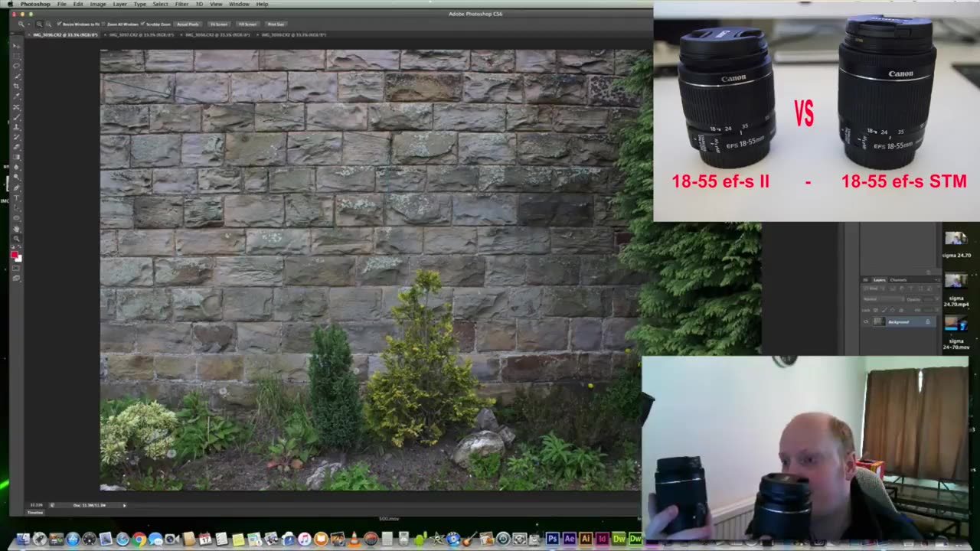Select the Zoom tool in toolbox
Screen dimensions: 980x551
pos(16,239)
